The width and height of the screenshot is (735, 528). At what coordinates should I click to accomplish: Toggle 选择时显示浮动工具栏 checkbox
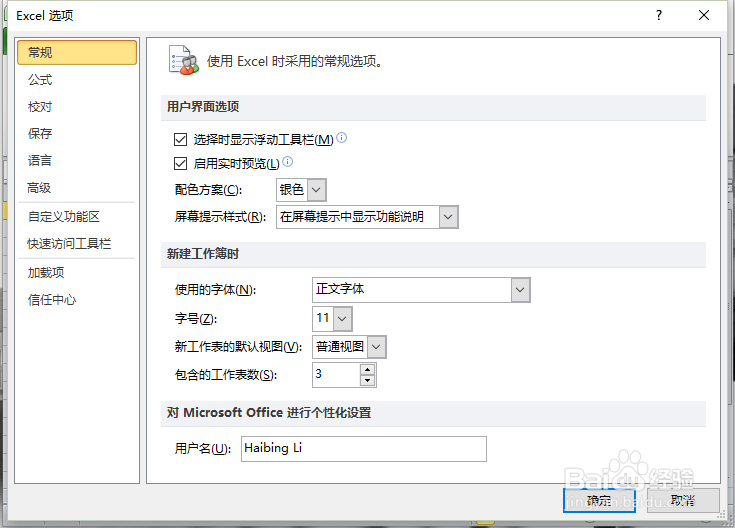pos(180,139)
